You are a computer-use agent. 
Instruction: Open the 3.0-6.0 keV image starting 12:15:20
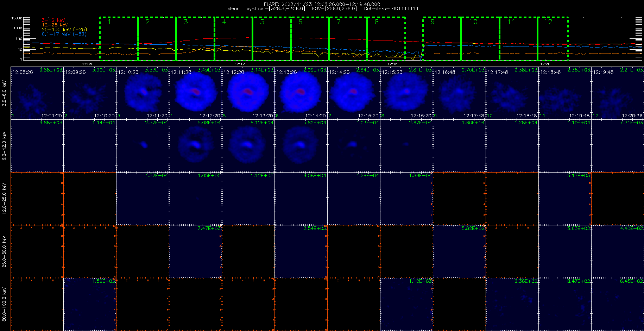pyautogui.click(x=406, y=93)
